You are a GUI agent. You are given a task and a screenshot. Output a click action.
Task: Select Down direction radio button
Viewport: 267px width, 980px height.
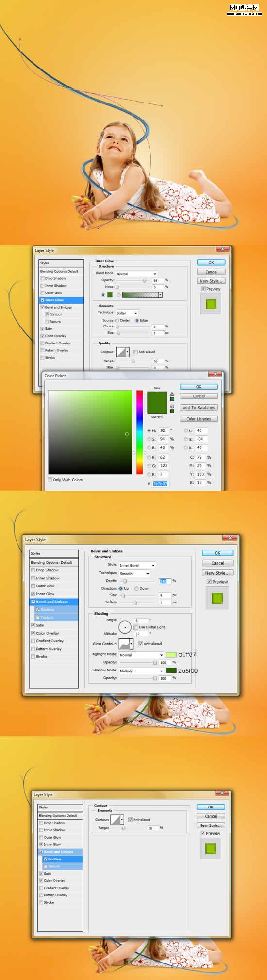[136, 588]
